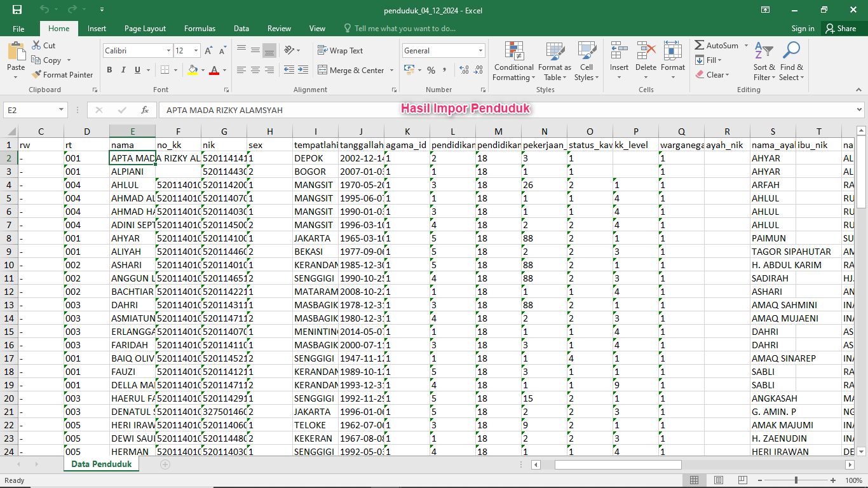Click the Merge & Center button
This screenshot has height=488, width=868.
pos(351,70)
